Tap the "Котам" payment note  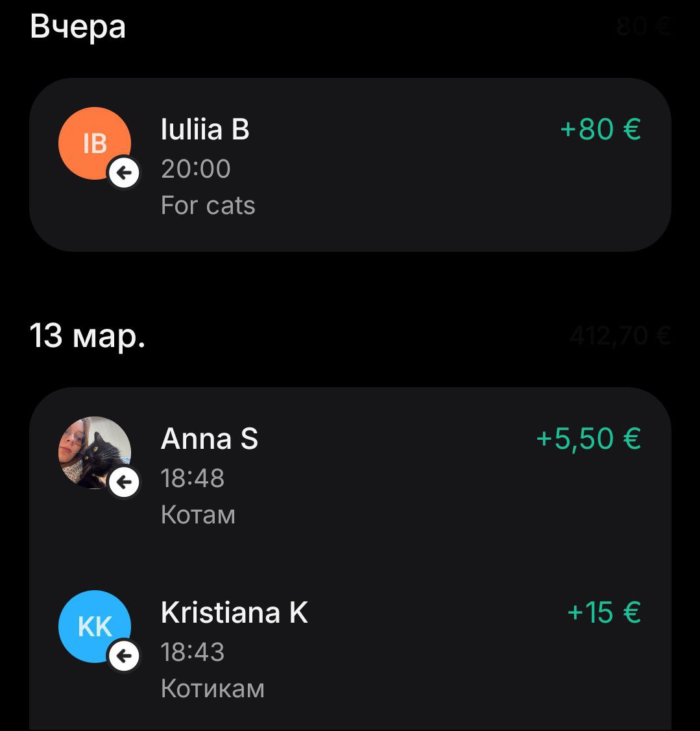tap(198, 515)
